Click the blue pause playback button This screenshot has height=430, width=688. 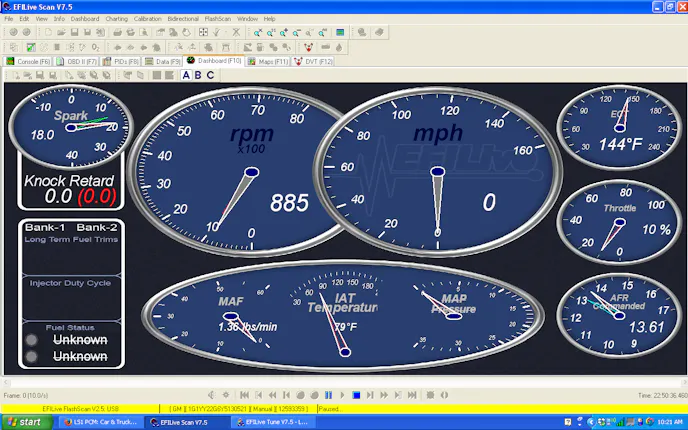pyautogui.click(x=328, y=395)
